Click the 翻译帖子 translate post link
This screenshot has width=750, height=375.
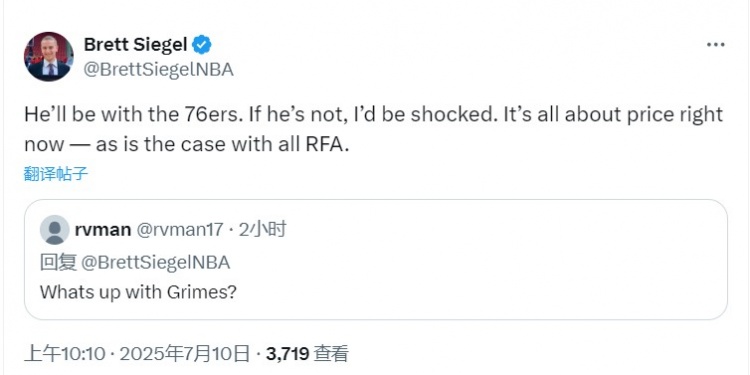pyautogui.click(x=56, y=174)
